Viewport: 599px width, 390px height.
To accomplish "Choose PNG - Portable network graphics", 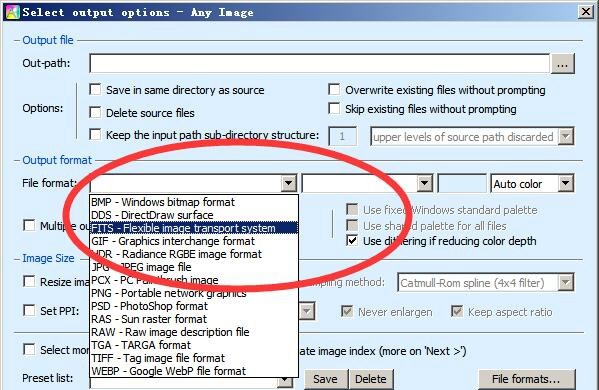I will [x=194, y=293].
